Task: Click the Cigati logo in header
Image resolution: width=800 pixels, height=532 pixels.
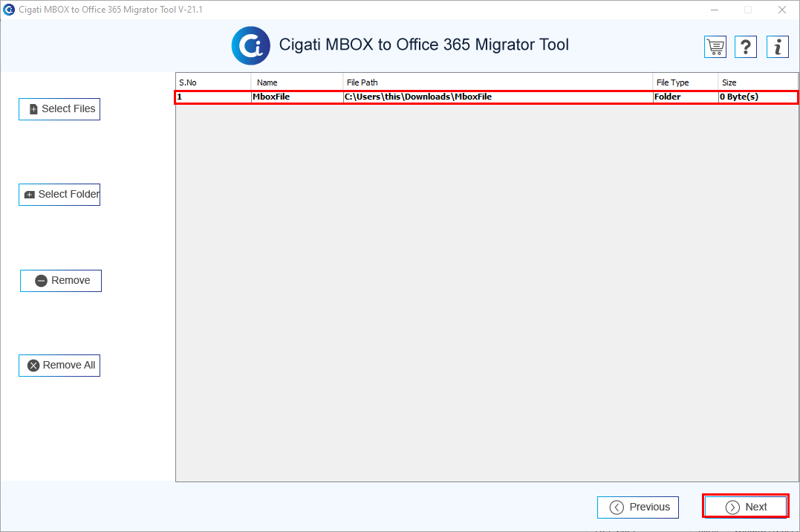Action: coord(250,45)
